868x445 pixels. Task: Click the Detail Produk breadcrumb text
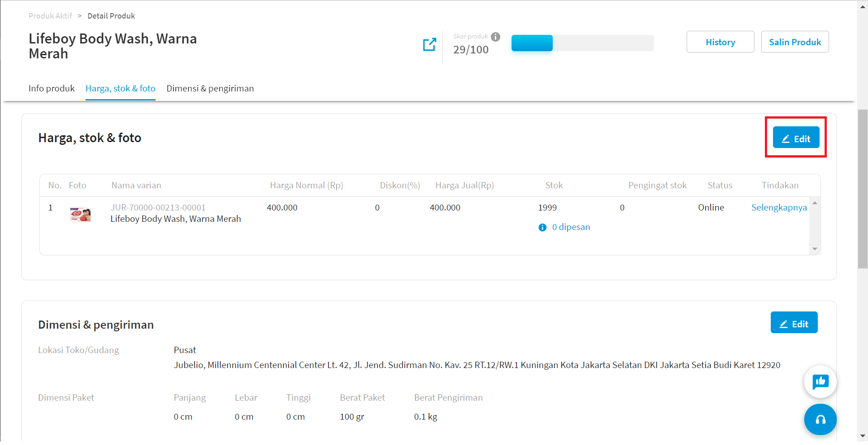[x=111, y=16]
